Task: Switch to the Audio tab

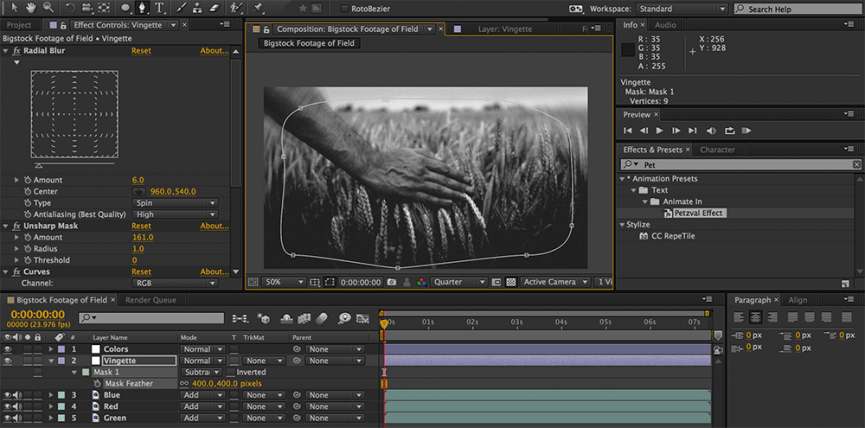Action: (x=665, y=25)
